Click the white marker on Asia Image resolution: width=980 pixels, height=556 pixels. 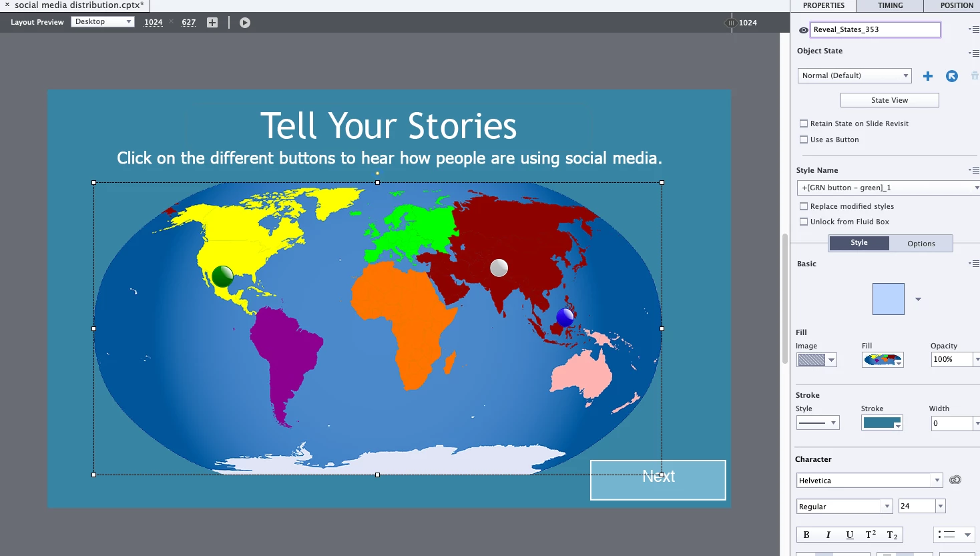499,268
